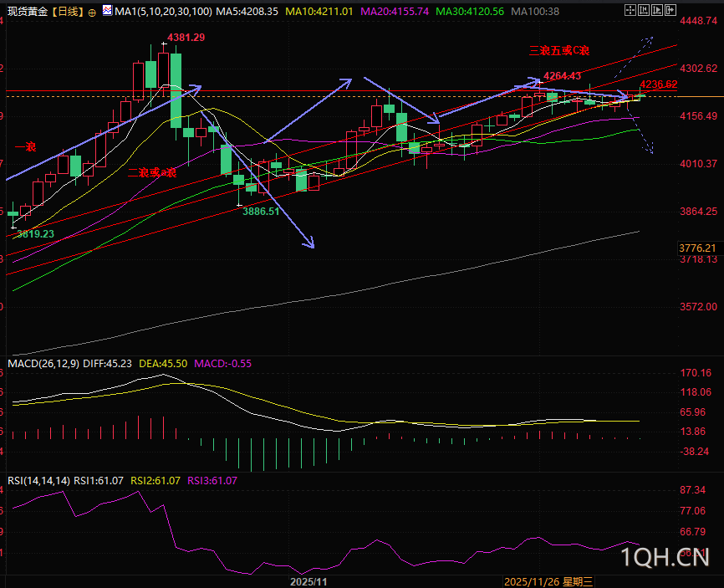Click the 4236.62 current price label
Image resolution: width=724 pixels, height=588 pixels.
pos(658,84)
